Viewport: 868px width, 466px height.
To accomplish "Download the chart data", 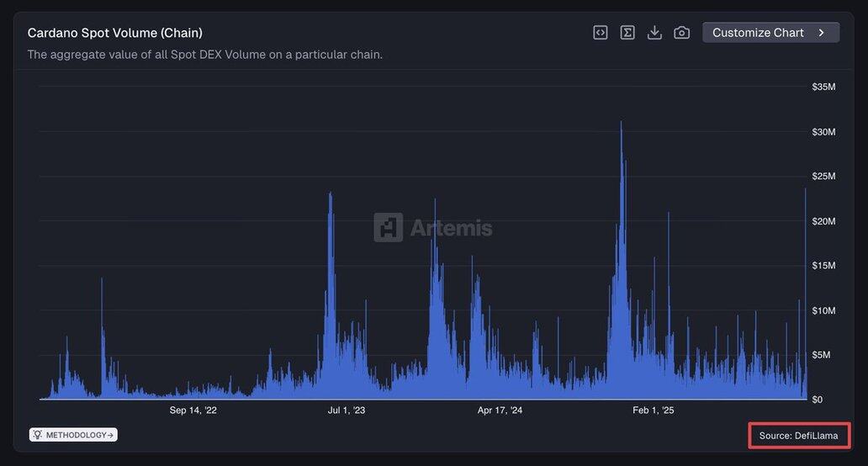I will (x=654, y=33).
